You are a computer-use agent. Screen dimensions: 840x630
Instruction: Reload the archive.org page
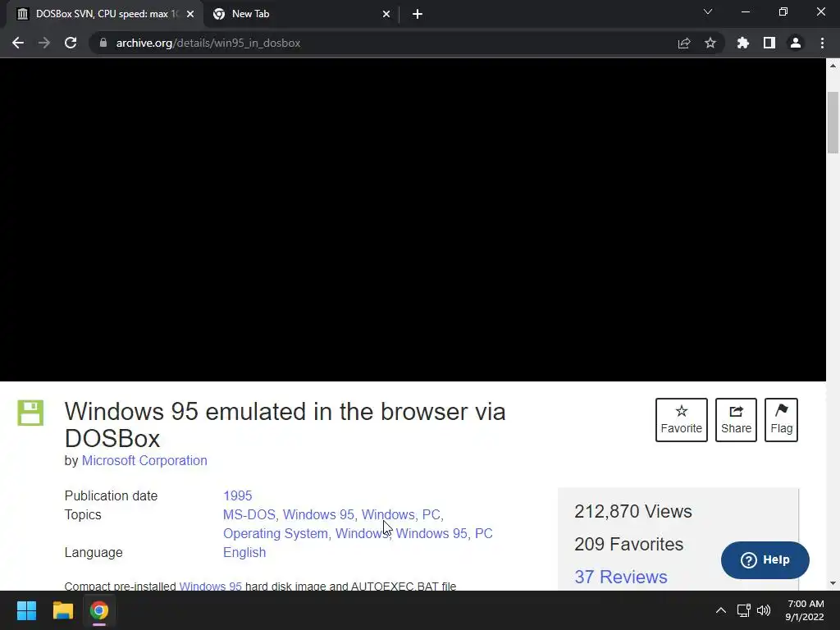click(71, 43)
